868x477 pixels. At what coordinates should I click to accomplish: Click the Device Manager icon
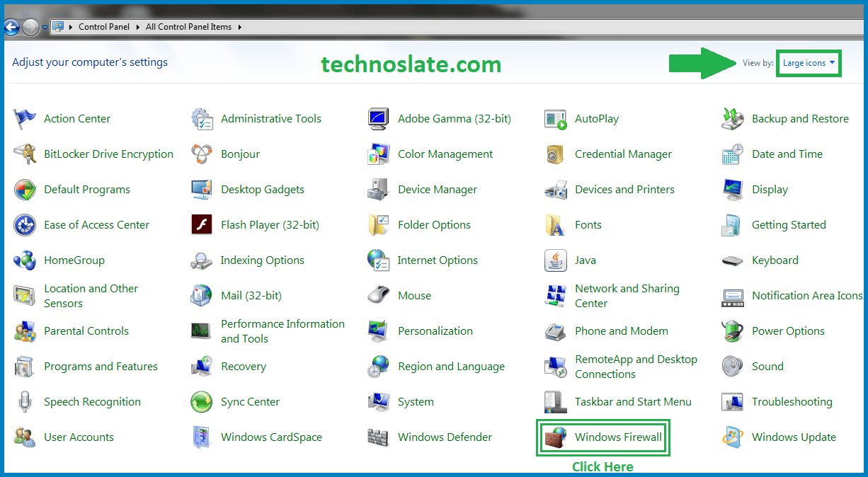point(379,190)
